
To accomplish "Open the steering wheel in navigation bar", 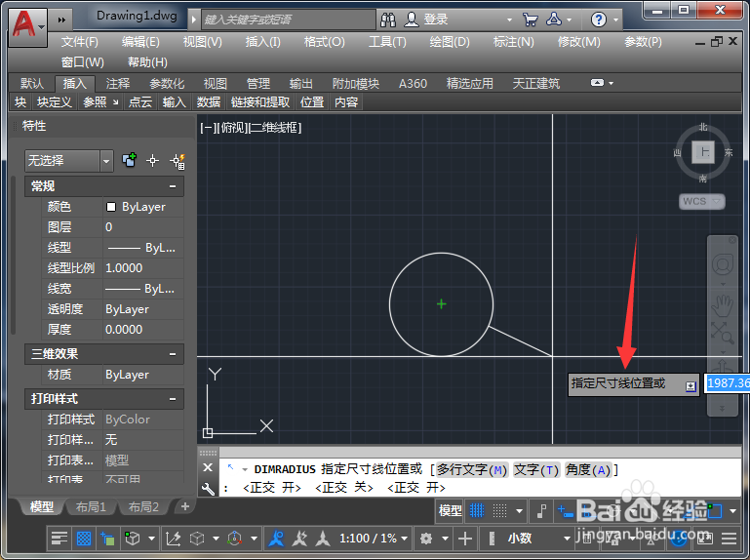I will [x=723, y=264].
